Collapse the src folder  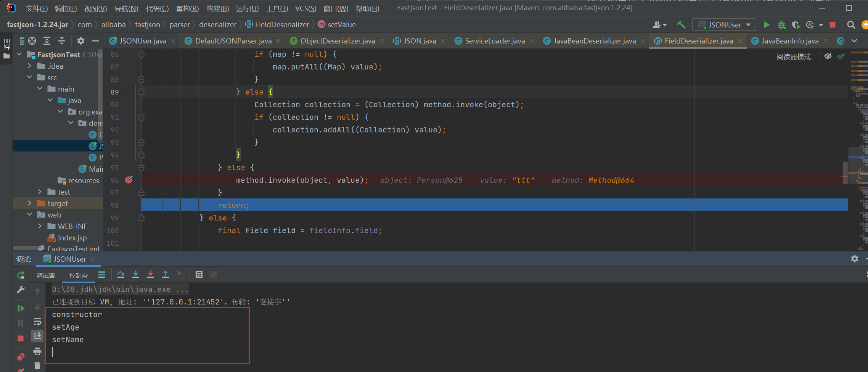[x=30, y=77]
